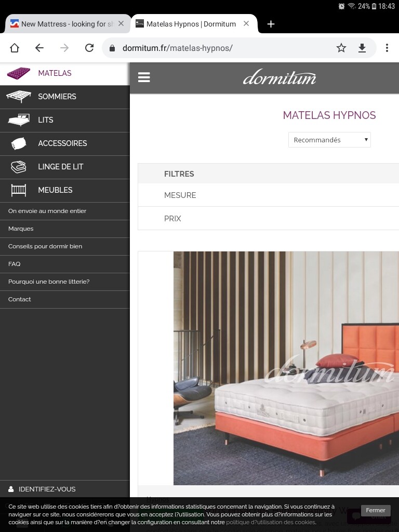Open the Recommandés sort dropdown
This screenshot has width=399, height=532.
click(x=329, y=140)
